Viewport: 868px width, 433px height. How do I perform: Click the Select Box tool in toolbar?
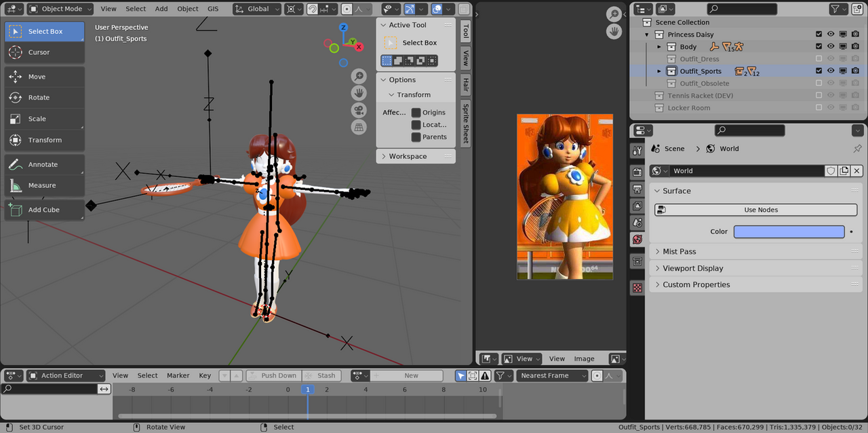point(45,31)
